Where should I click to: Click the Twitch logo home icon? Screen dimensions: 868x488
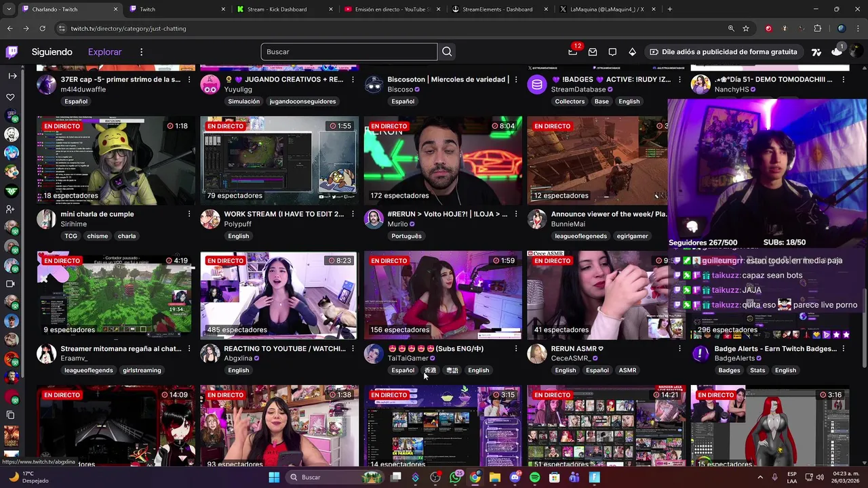coord(12,52)
